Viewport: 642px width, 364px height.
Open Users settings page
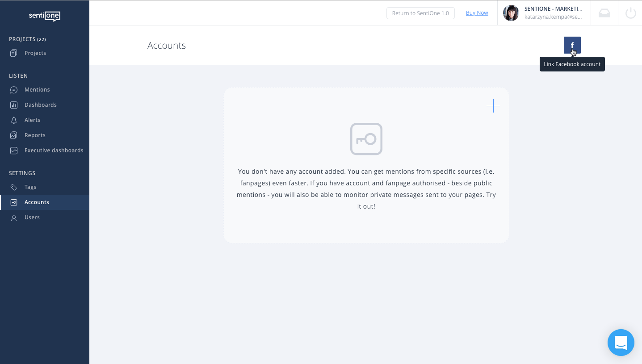pos(32,218)
